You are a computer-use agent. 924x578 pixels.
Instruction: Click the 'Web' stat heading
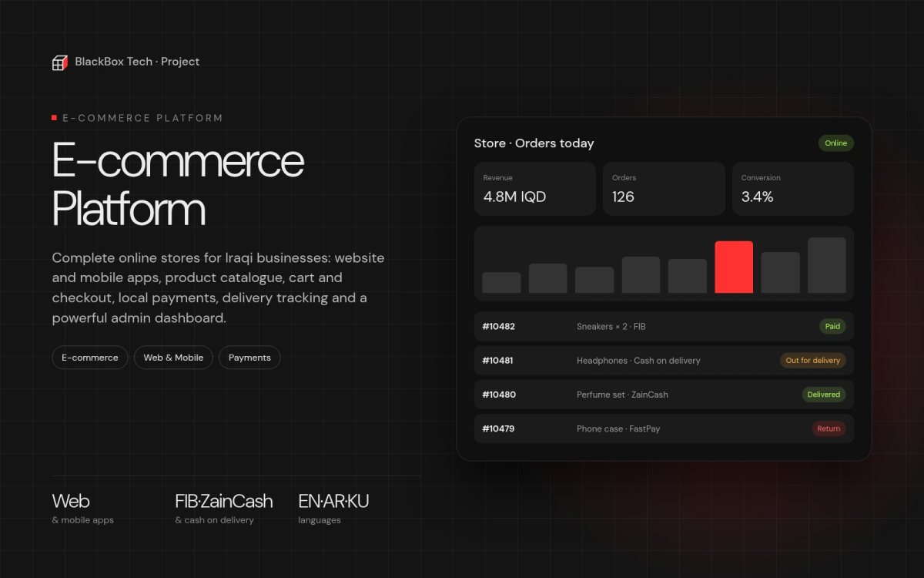tap(71, 501)
